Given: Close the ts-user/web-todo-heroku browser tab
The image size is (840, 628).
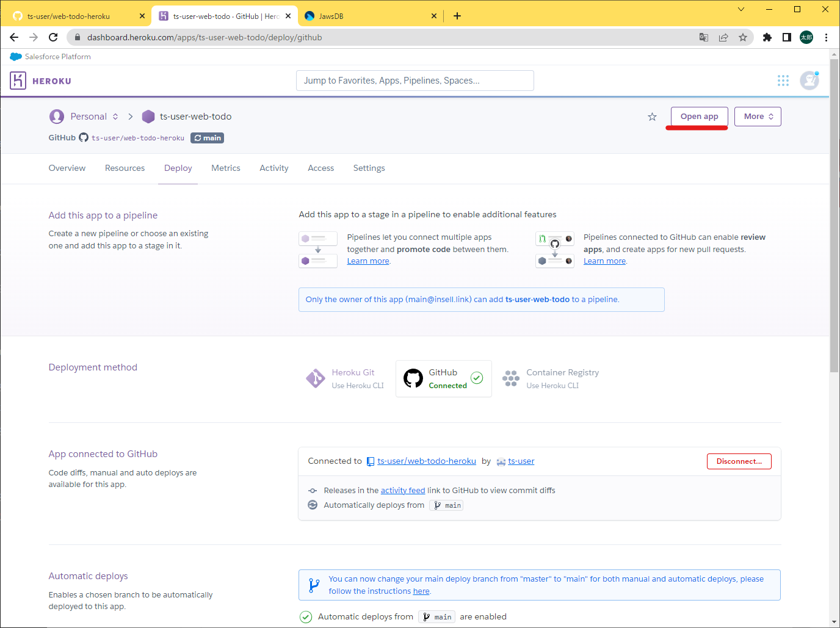Looking at the screenshot, I should 142,16.
